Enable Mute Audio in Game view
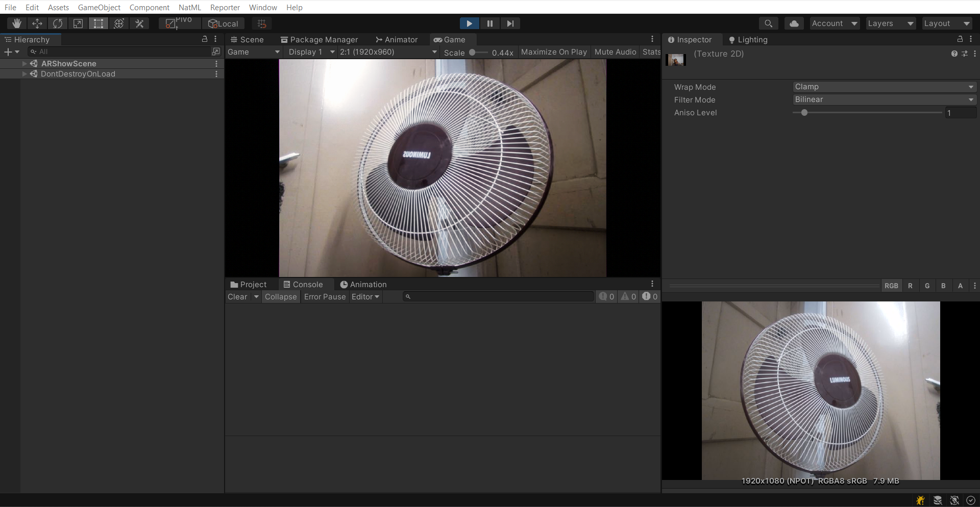This screenshot has height=507, width=980. [615, 52]
